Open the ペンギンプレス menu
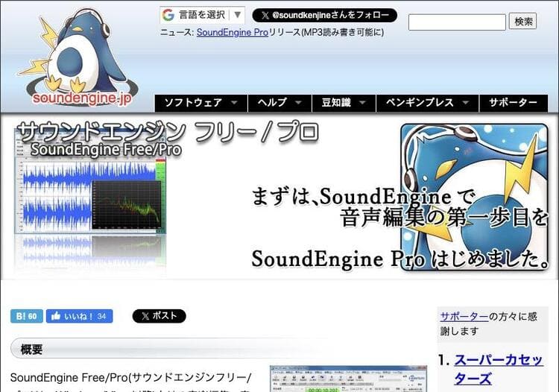The width and height of the screenshot is (559, 392). pyautogui.click(x=428, y=103)
